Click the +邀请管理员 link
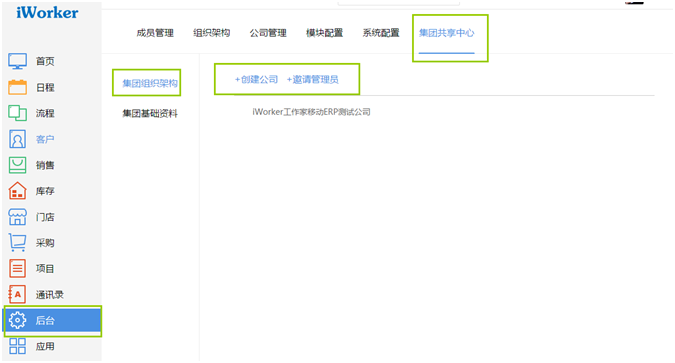The image size is (675, 363). click(313, 79)
